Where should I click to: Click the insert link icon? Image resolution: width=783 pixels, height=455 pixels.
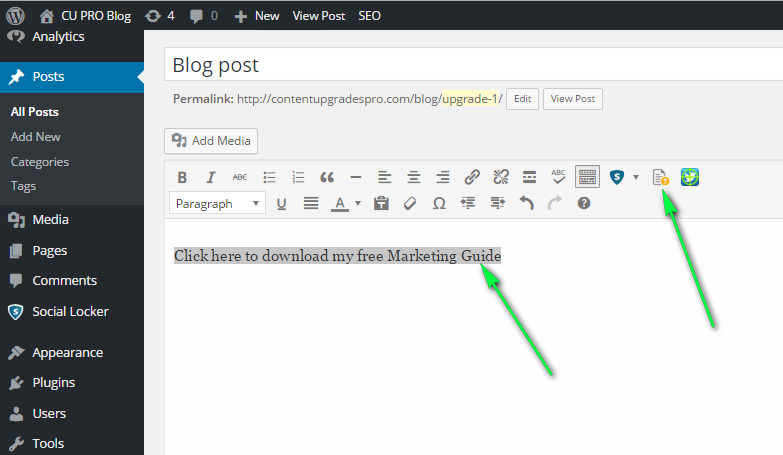(x=472, y=177)
